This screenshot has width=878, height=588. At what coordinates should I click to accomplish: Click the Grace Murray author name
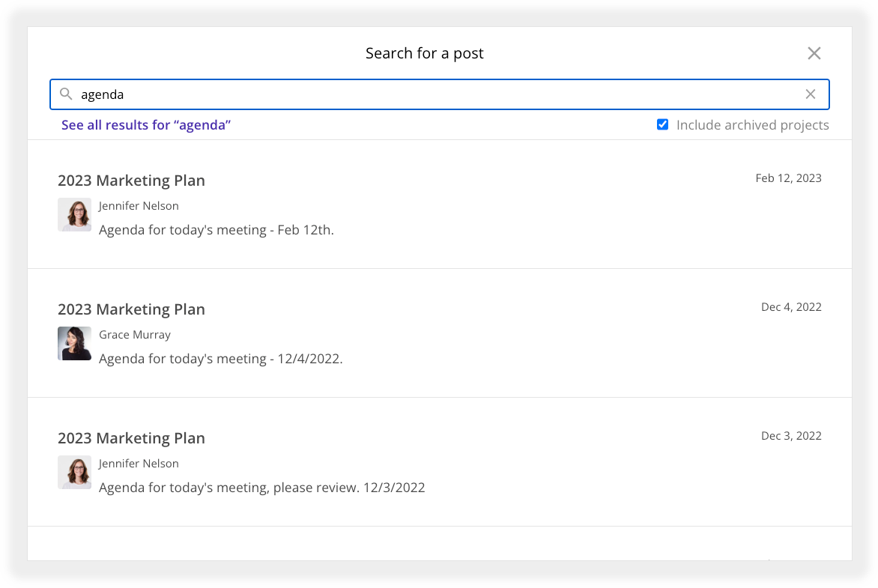135,335
